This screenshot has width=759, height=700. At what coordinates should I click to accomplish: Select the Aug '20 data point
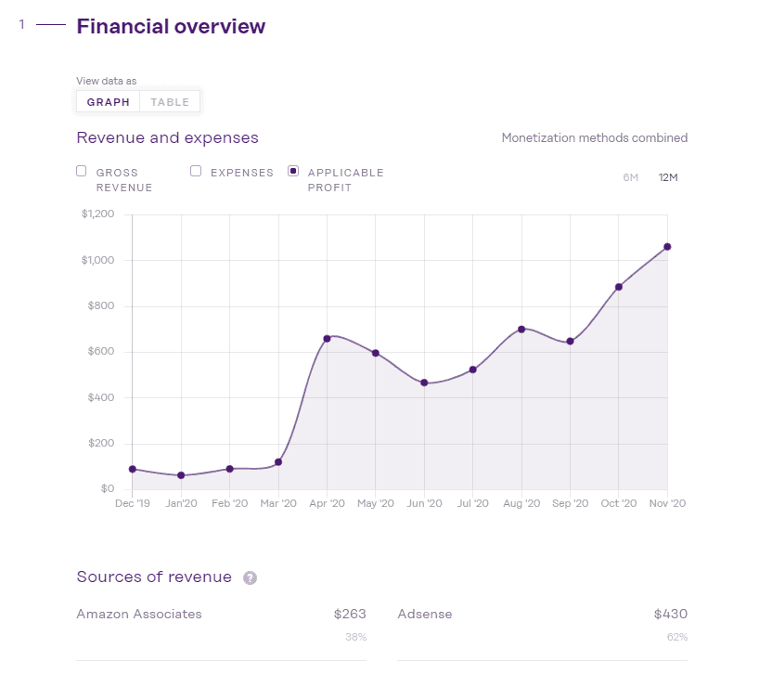click(521, 330)
